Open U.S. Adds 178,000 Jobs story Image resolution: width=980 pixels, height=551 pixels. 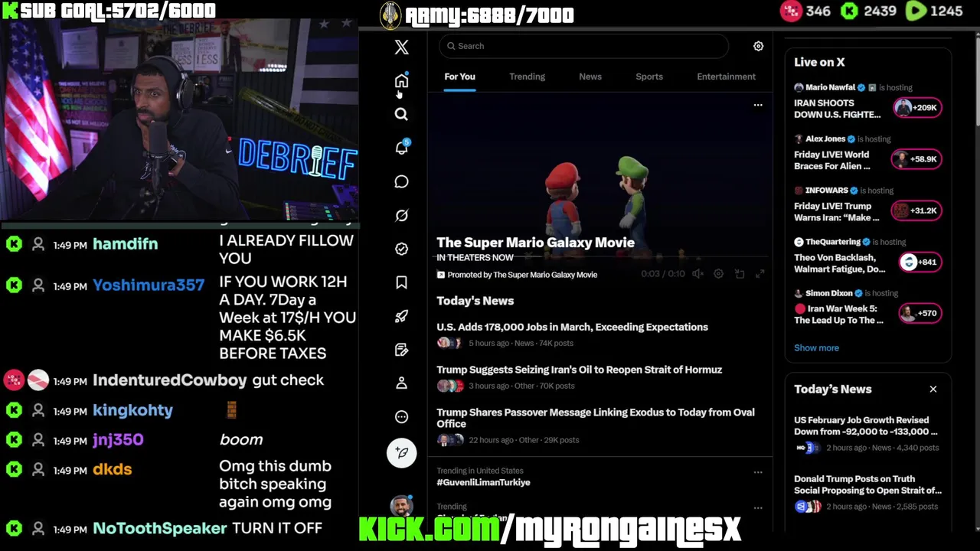click(x=572, y=327)
